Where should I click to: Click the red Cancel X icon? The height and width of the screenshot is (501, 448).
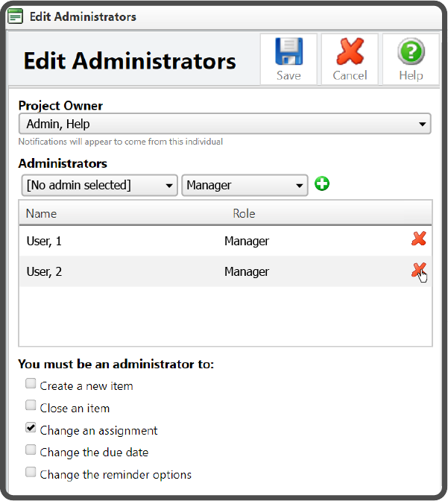point(350,54)
